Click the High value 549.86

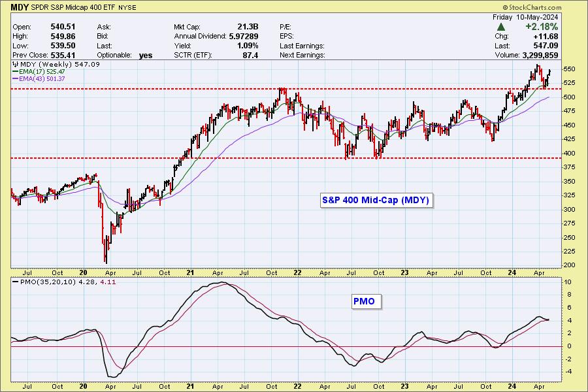coord(63,37)
